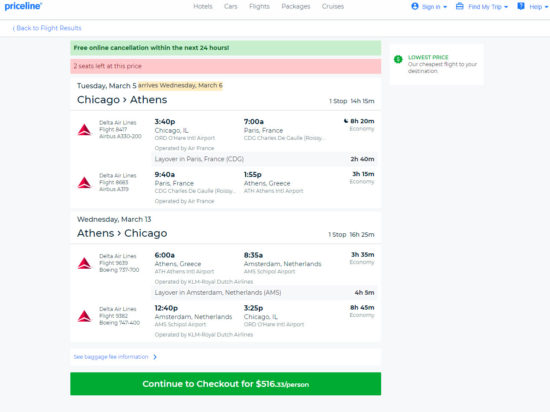Viewport: 550px width, 412px height.
Task: Click Delta logo for Amsterdam to Chicago flight
Action: [x=85, y=316]
